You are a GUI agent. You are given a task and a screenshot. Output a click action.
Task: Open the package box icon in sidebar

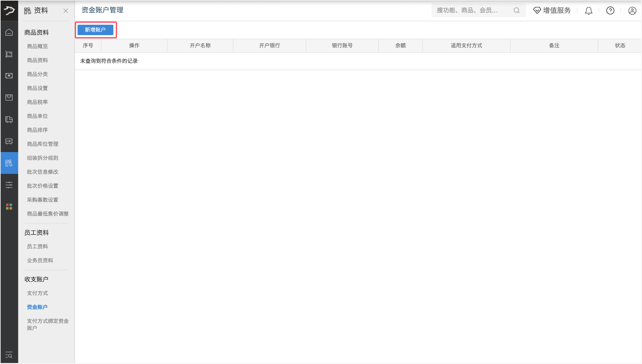coord(9,97)
